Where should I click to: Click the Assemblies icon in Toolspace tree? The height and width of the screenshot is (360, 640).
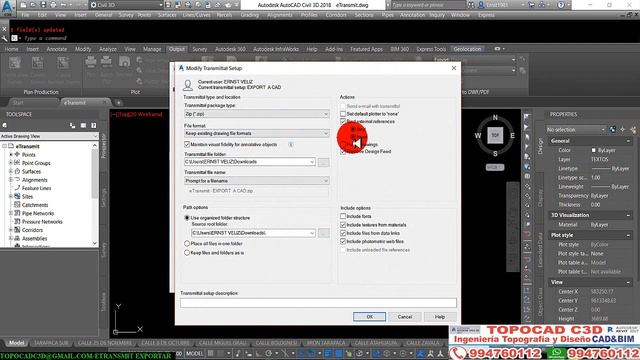click(17, 238)
